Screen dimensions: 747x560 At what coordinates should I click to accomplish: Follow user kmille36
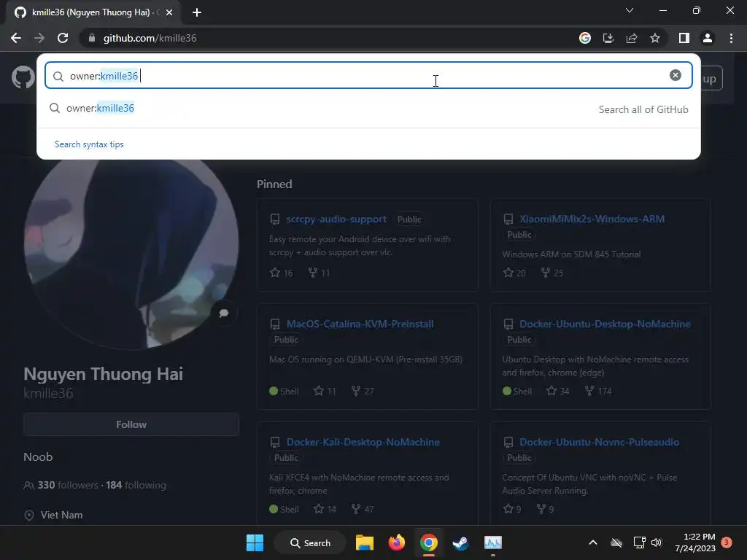tap(131, 424)
